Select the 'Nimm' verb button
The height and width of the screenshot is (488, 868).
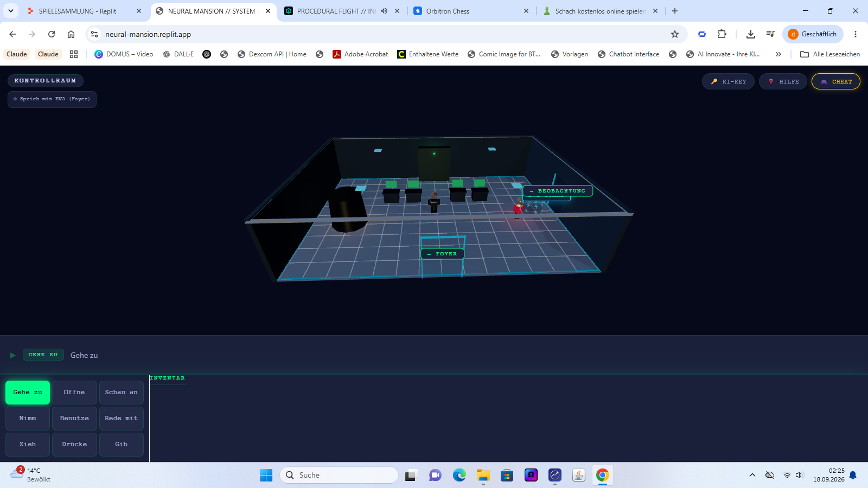pos(28,418)
